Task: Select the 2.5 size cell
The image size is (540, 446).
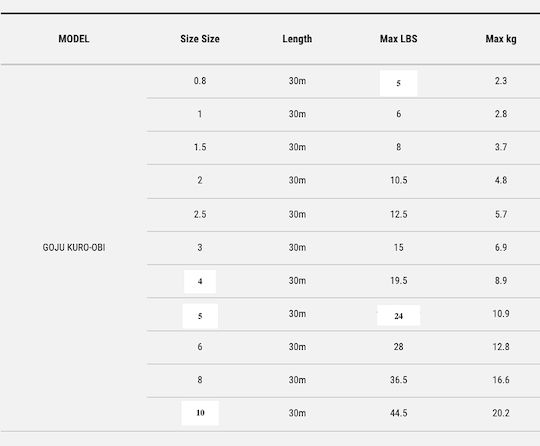Action: 200,214
